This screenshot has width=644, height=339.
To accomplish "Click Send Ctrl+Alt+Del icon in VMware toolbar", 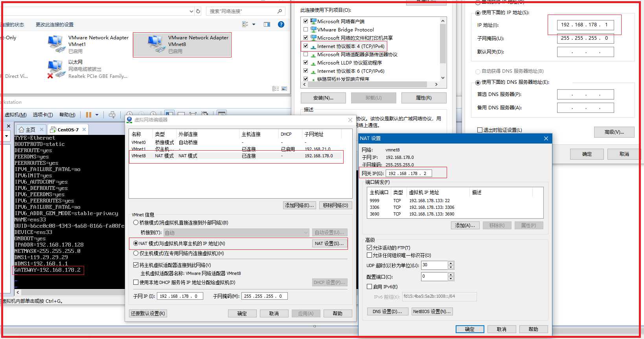I will click(x=112, y=115).
